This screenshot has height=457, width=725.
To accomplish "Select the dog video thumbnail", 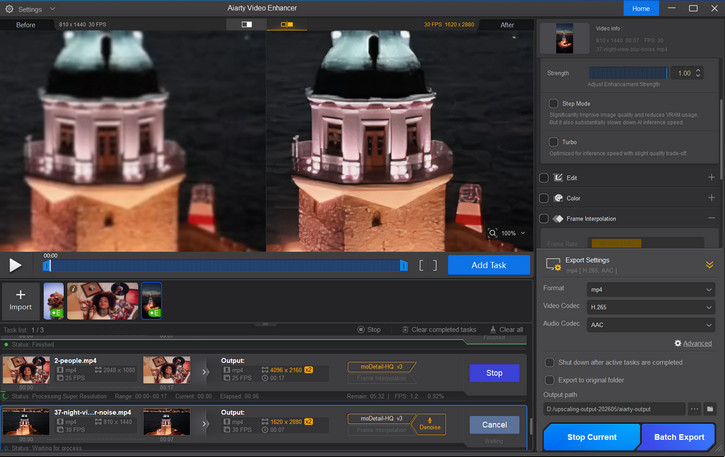I will click(x=54, y=301).
